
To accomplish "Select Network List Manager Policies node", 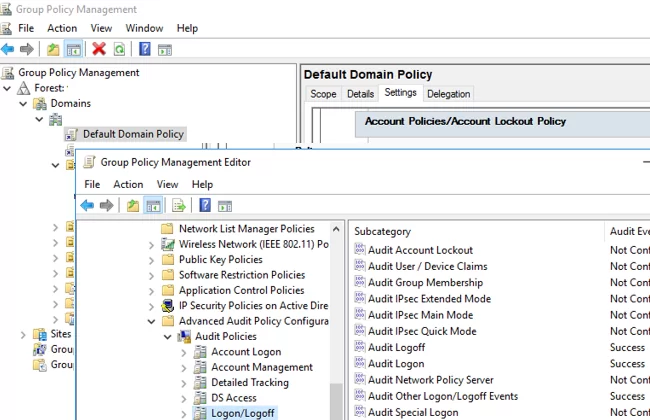I will click(x=247, y=229).
